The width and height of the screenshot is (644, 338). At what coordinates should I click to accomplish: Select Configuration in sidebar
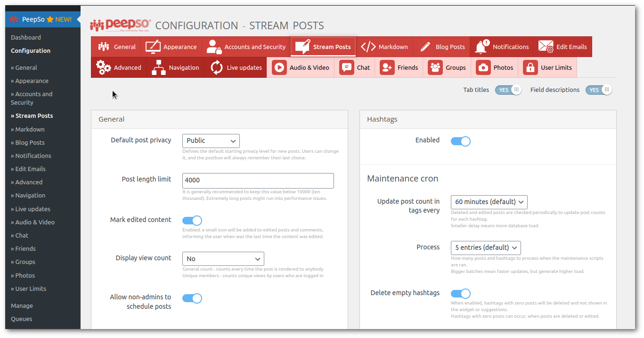coord(31,50)
